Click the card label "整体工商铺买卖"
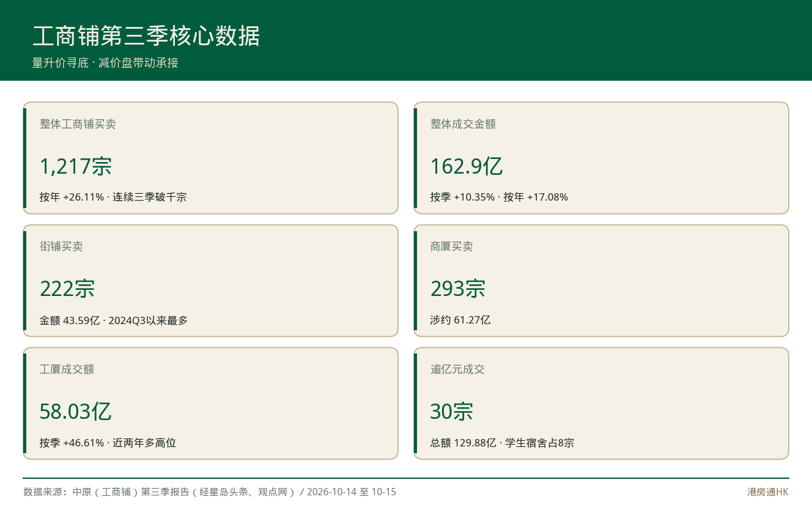This screenshot has height=521, width=812. 78,124
